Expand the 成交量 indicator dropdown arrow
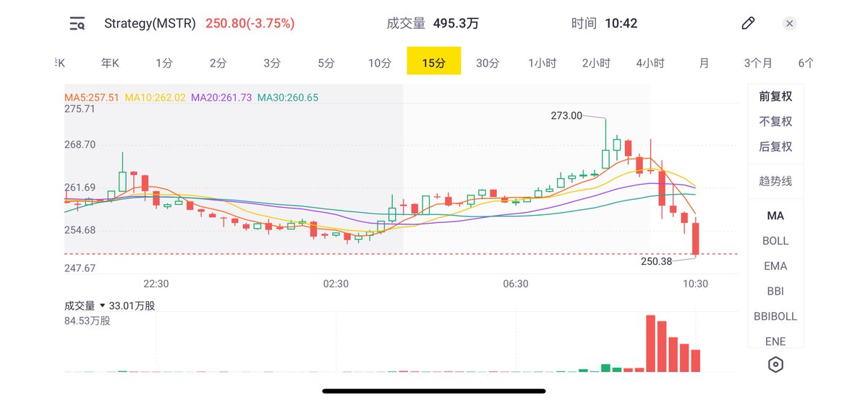This screenshot has height=401, width=868. click(x=103, y=306)
